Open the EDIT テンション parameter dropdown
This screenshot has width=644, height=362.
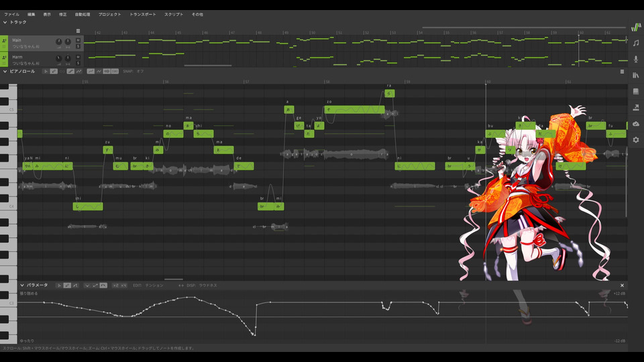[148, 286]
